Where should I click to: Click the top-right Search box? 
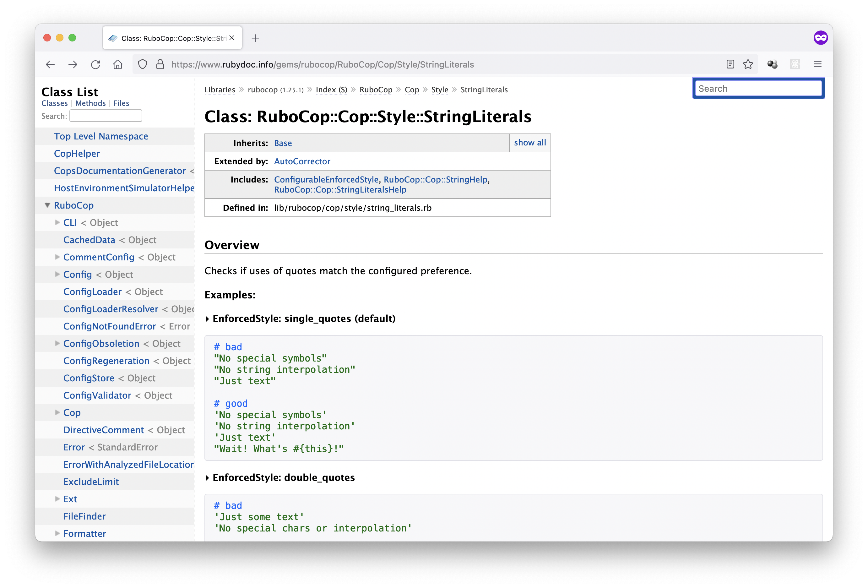click(758, 89)
